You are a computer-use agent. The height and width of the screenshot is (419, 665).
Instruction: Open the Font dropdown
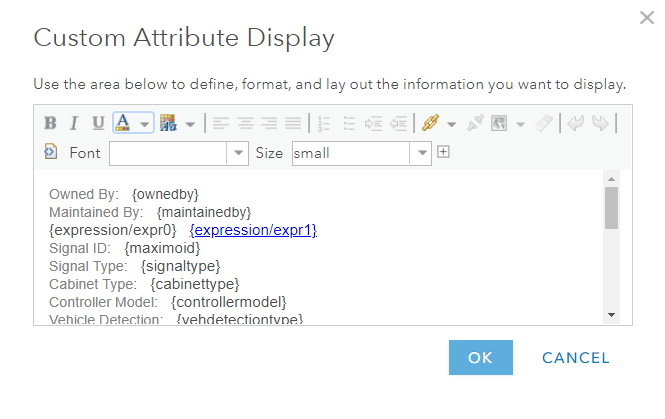point(239,153)
